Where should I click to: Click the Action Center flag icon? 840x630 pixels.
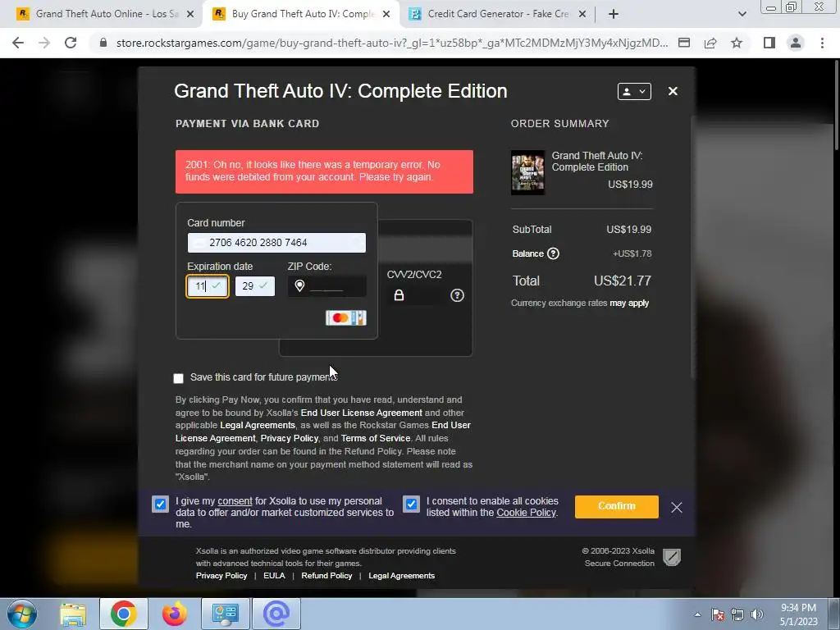point(718,614)
